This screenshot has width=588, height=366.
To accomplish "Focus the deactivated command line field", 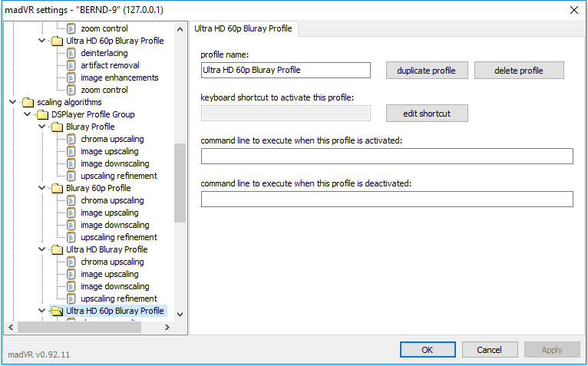I will pyautogui.click(x=387, y=199).
